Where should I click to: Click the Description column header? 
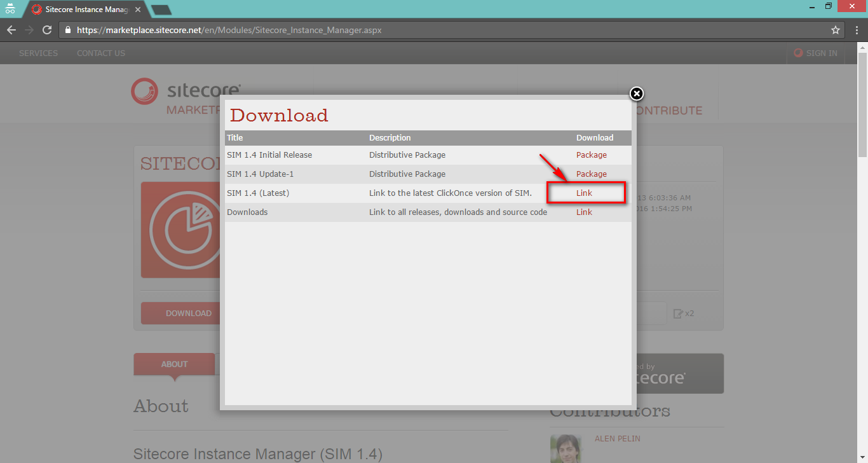point(390,138)
